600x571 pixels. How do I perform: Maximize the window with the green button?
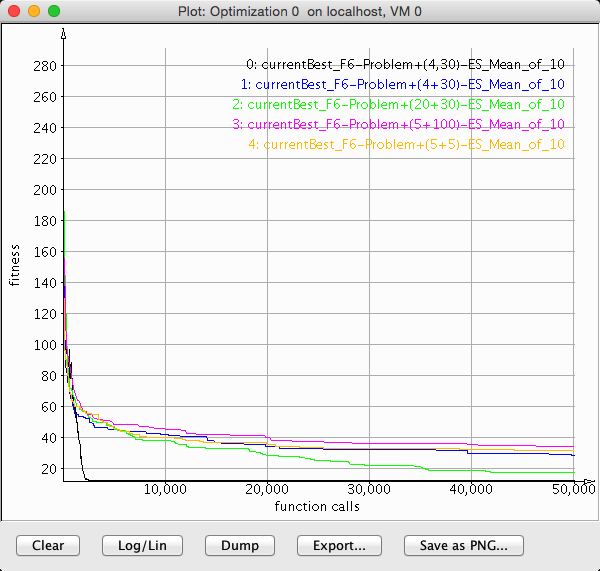point(53,11)
